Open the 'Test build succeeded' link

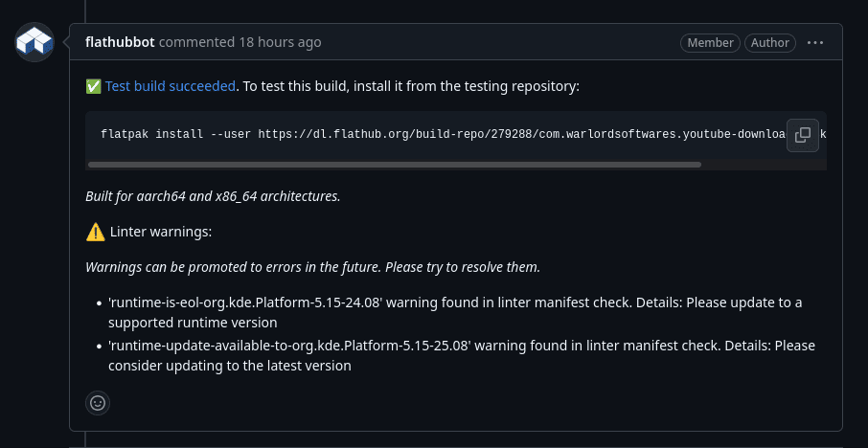tap(170, 86)
